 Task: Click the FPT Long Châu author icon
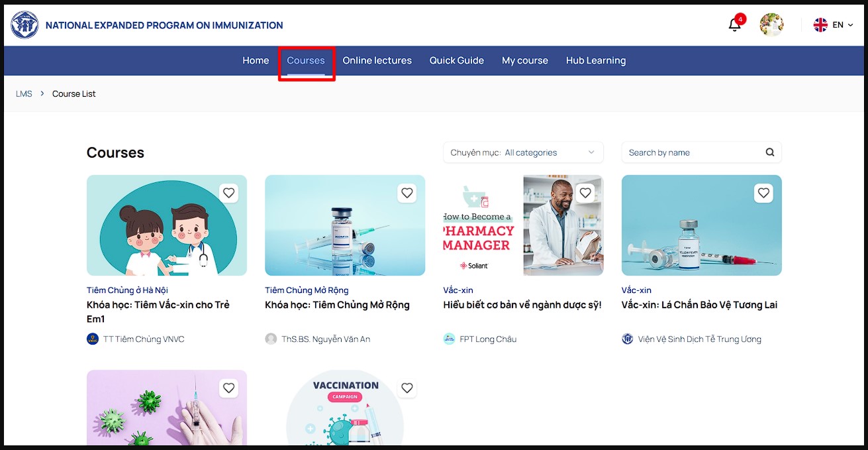449,339
